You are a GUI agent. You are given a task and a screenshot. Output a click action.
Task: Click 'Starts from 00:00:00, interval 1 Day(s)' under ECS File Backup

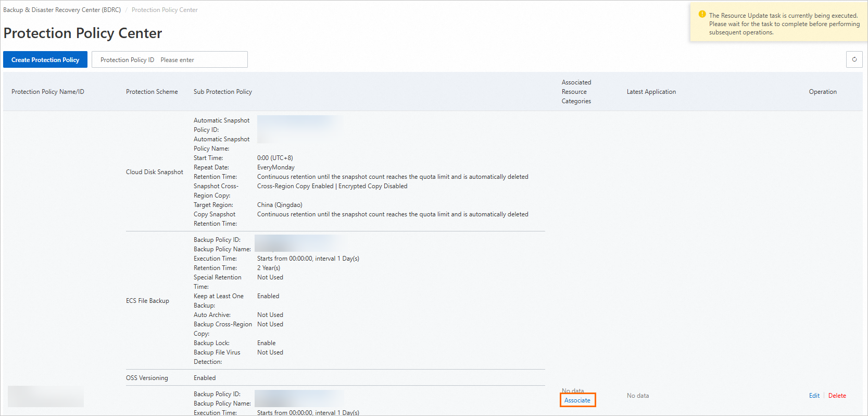coord(308,259)
